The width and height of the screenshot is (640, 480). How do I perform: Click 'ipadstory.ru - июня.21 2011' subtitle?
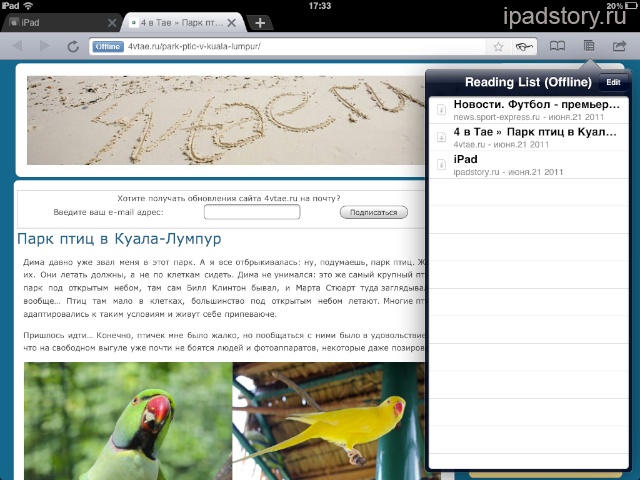pyautogui.click(x=508, y=172)
